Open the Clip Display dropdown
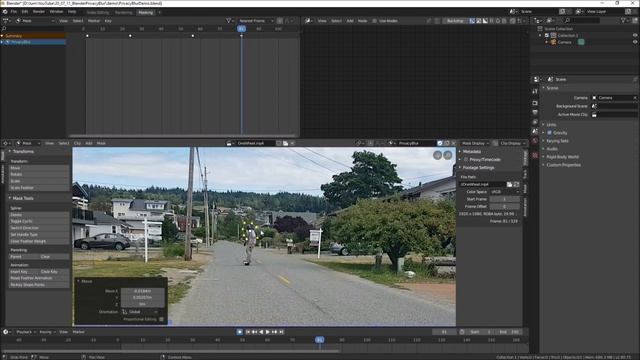This screenshot has height=360, width=640. point(512,144)
